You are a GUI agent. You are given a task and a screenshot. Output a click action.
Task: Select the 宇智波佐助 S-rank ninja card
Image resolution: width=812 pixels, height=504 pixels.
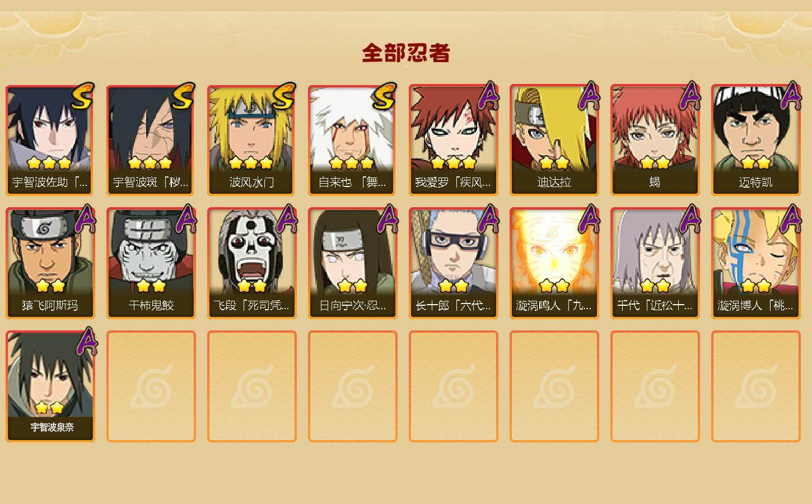click(x=50, y=140)
